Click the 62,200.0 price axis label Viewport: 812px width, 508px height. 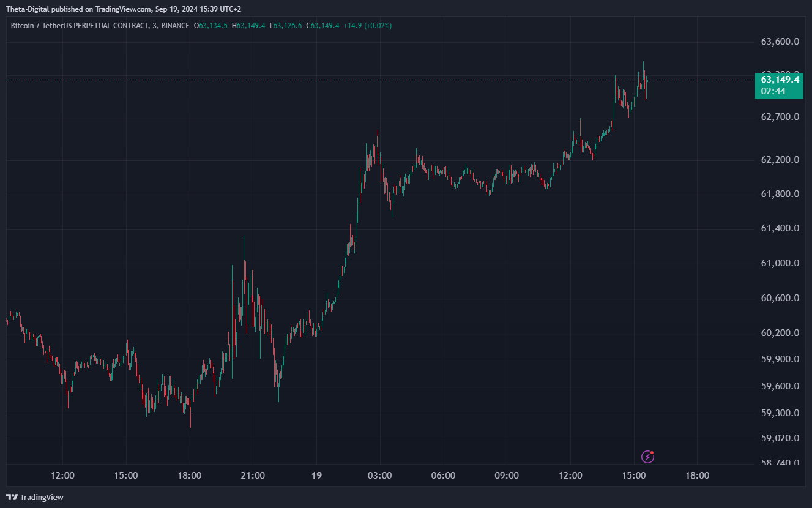780,160
